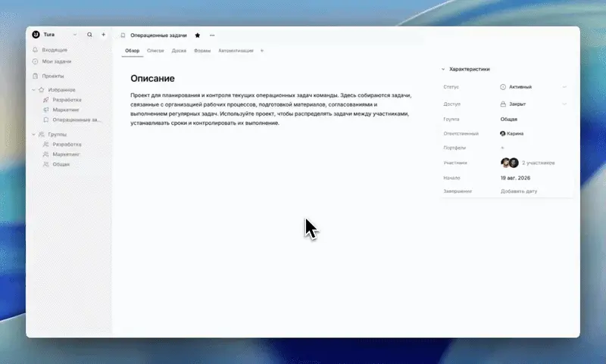Click the check-circle icon beside Мои задачи
Screen dimensions: 606x364
pos(35,61)
